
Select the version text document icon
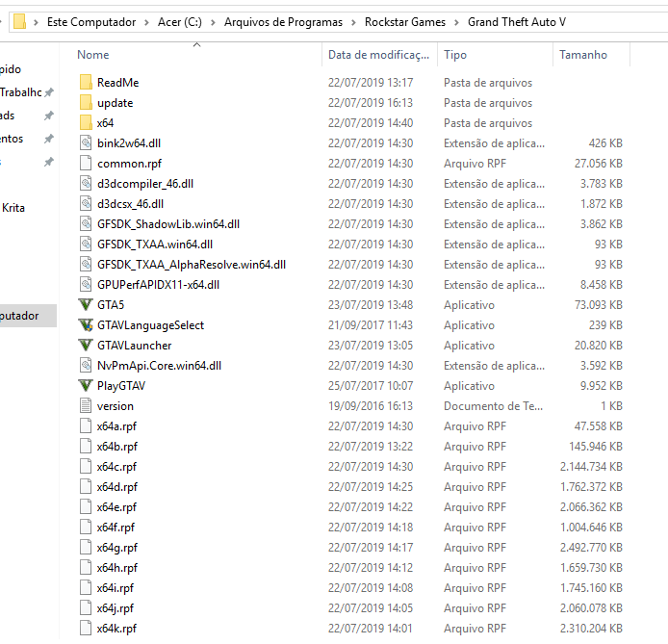point(86,406)
